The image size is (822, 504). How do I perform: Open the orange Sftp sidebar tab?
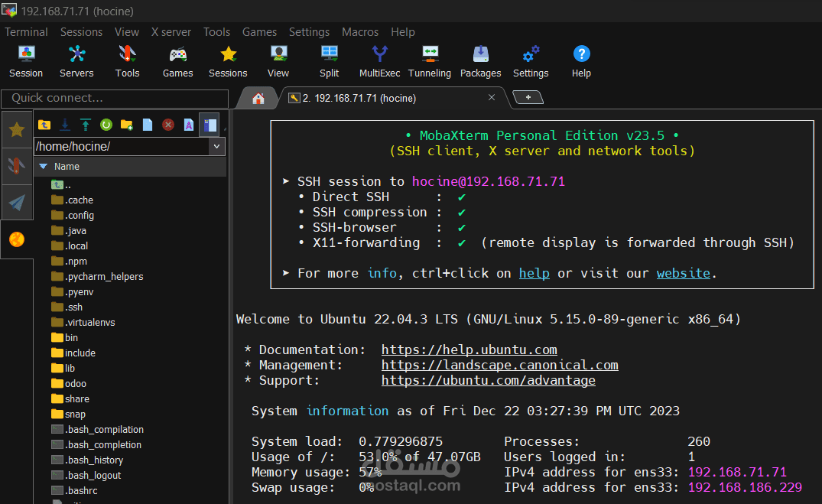point(17,239)
